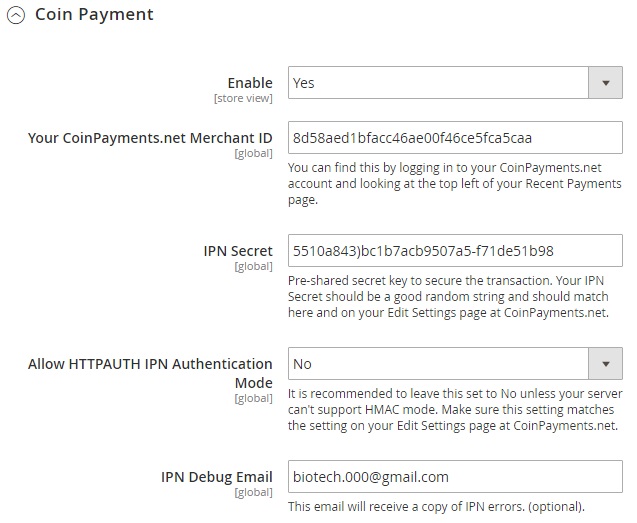Click into the IPN Secret text field
637x523 pixels.
(x=455, y=250)
